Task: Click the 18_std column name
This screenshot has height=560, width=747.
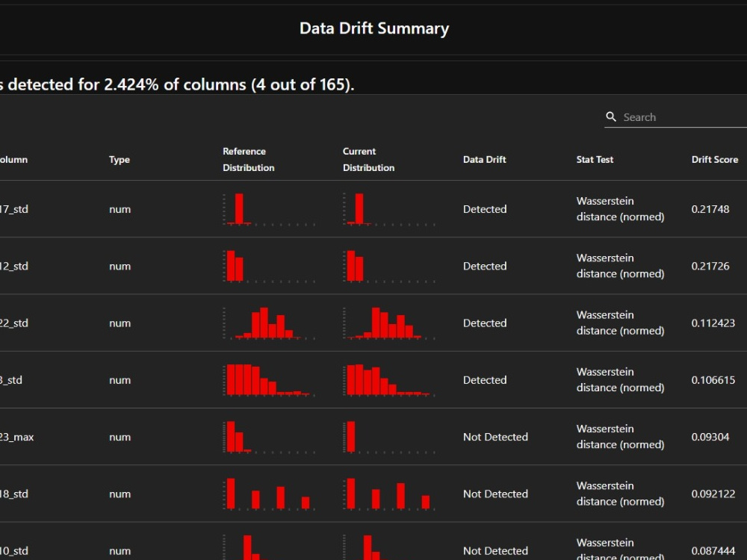Action: coord(13,494)
